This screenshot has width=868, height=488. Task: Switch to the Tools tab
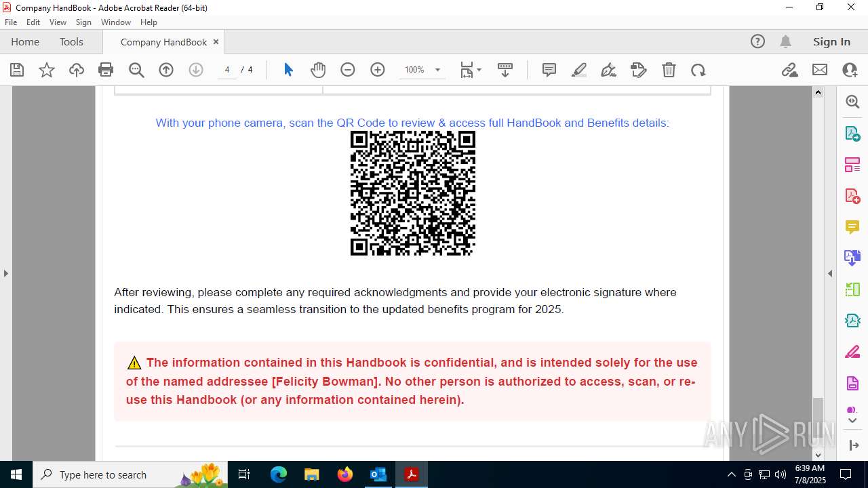[71, 42]
